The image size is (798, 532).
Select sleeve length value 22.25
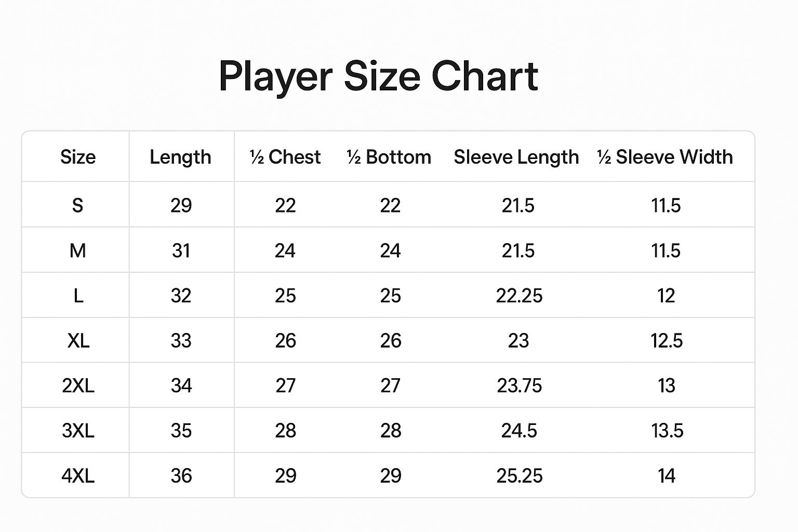pyautogui.click(x=519, y=296)
